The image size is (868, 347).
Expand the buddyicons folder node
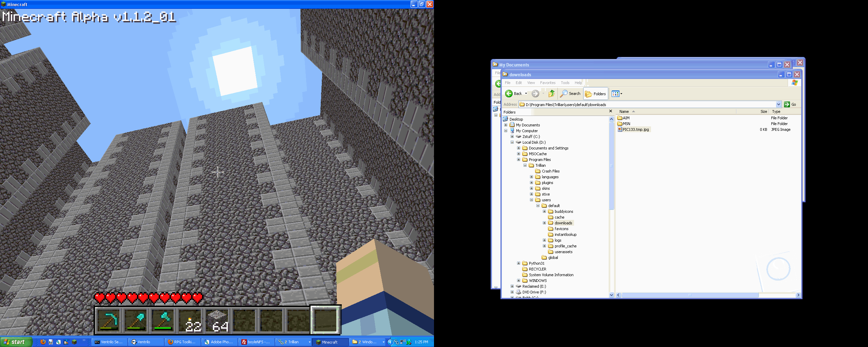544,211
